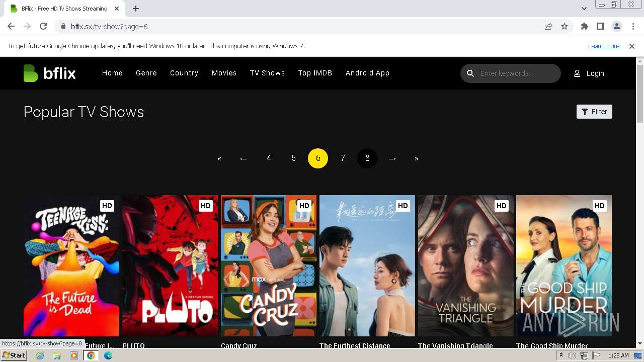Screen dimensions: 644x362
Task: Click the network tray icon
Action: (584, 355)
